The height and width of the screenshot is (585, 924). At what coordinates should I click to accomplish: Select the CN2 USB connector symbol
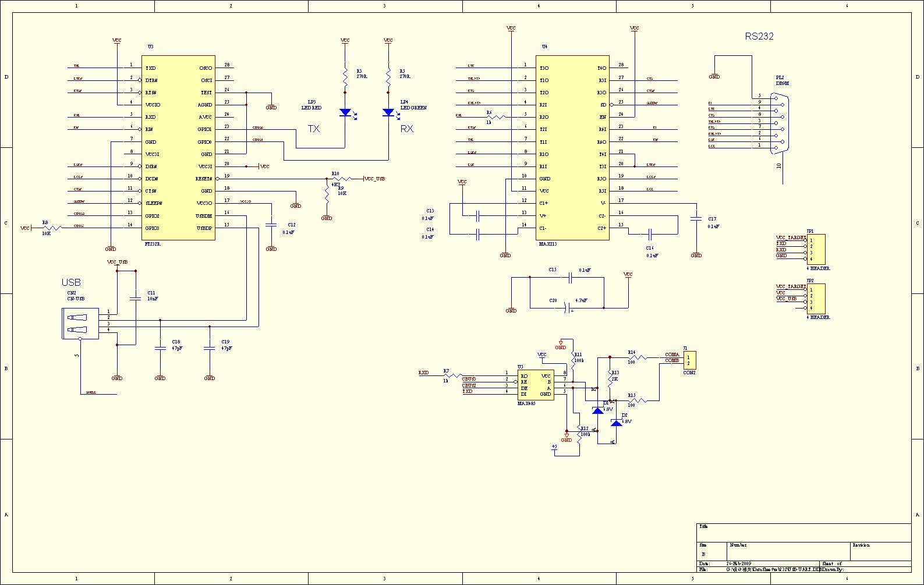pos(80,324)
